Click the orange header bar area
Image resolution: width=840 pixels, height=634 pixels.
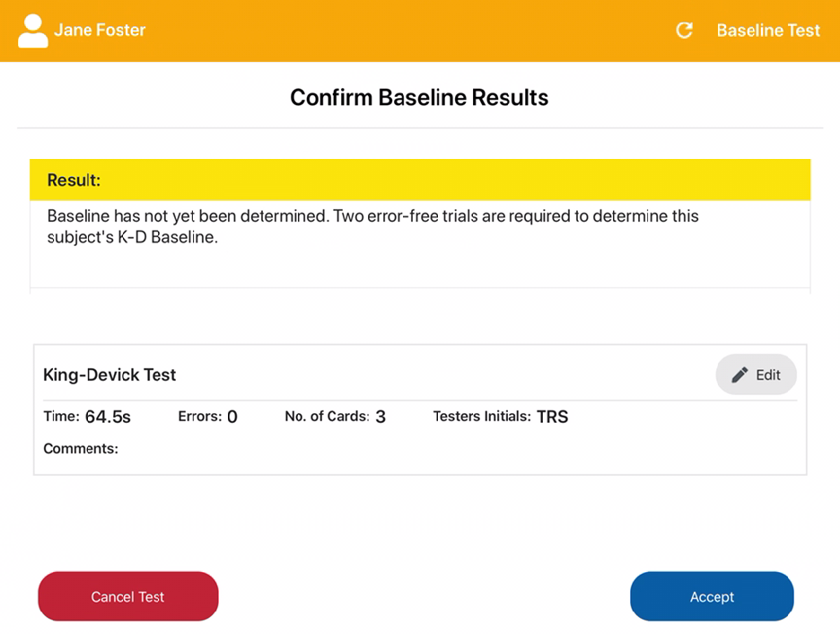[x=420, y=30]
